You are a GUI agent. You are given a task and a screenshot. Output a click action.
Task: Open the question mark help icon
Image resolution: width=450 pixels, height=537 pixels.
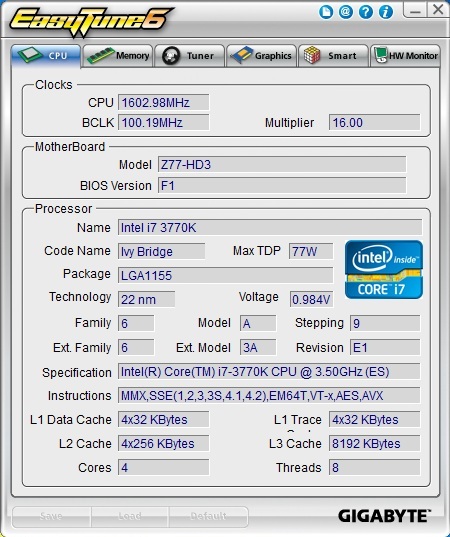(x=366, y=12)
